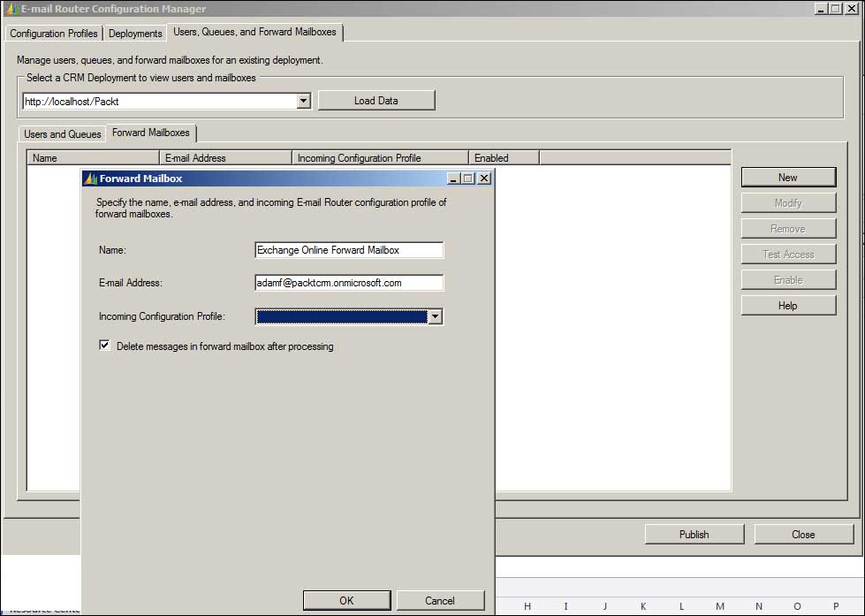Click the Test Access button
The image size is (865, 616).
(788, 254)
